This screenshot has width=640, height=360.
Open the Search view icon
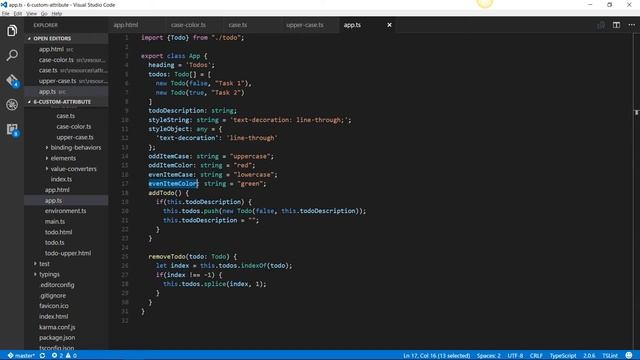pyautogui.click(x=12, y=55)
